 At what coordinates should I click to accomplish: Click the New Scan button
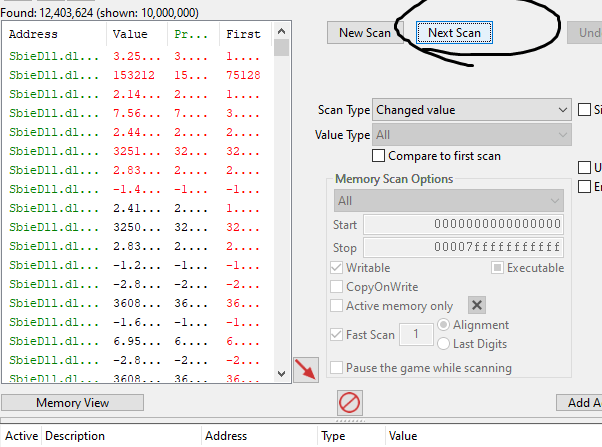coord(365,33)
